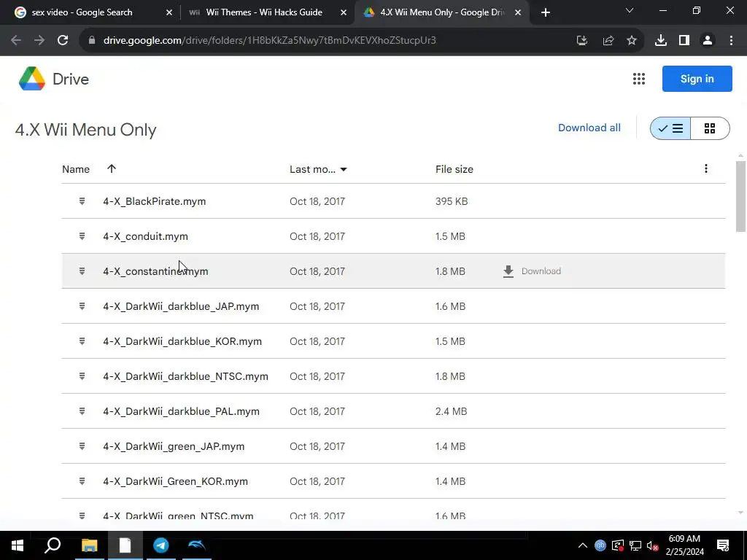747x560 pixels.
Task: Switch to the Google Search tab
Action: (82, 12)
